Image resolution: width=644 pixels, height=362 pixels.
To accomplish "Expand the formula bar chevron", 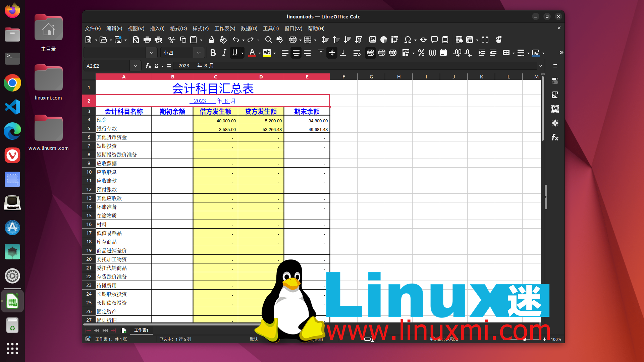I will pyautogui.click(x=540, y=66).
